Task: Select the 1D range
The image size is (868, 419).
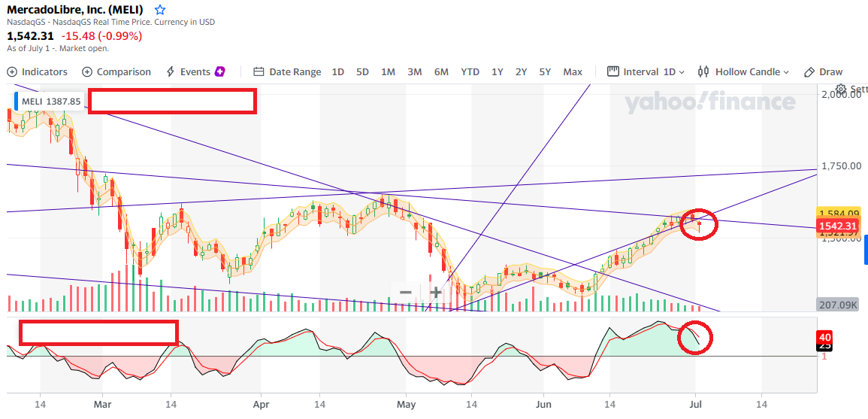Action: (x=337, y=71)
